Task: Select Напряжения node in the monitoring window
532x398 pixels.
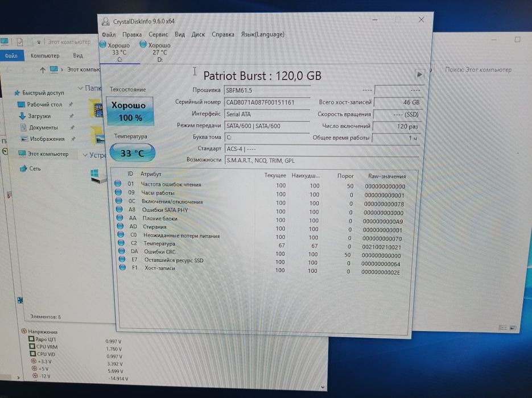Action: 39,331
